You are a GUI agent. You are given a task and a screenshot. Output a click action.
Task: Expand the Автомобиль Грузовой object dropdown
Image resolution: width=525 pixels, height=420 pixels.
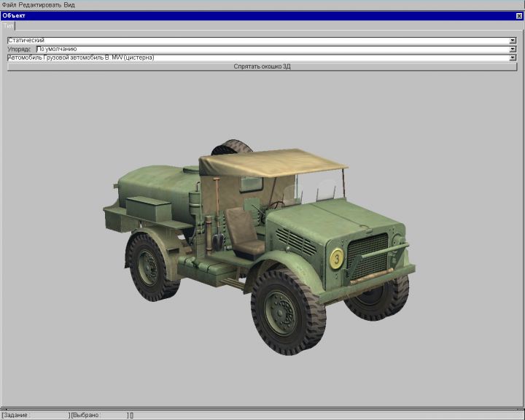point(513,58)
